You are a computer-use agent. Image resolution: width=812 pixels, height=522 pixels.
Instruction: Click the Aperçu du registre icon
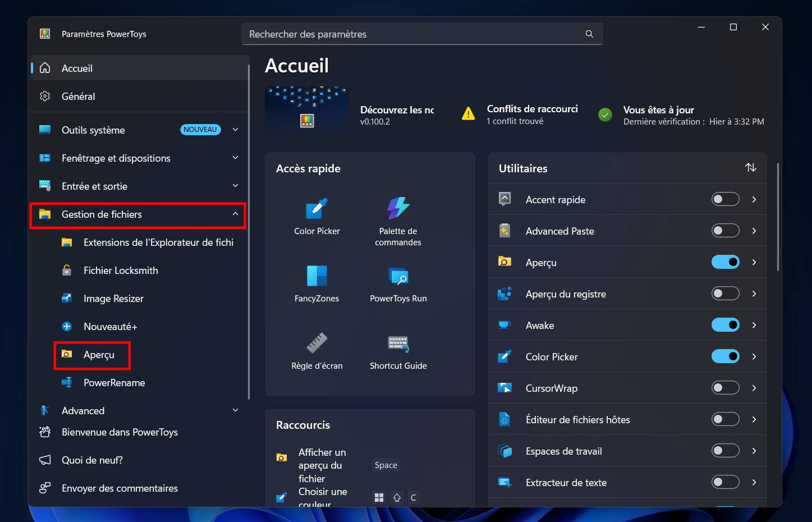pos(504,294)
